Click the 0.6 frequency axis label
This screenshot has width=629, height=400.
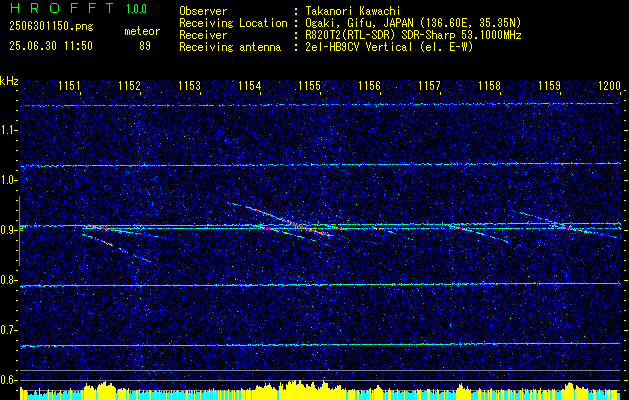[x=8, y=380]
